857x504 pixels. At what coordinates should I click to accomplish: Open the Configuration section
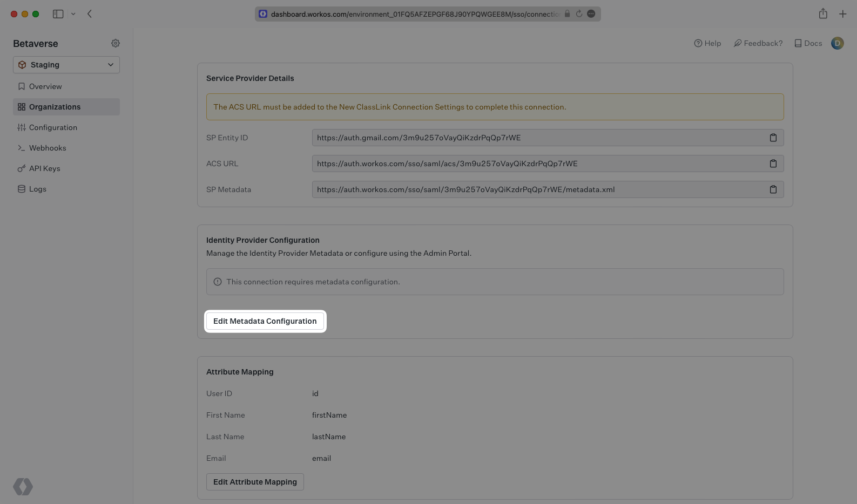click(x=53, y=127)
